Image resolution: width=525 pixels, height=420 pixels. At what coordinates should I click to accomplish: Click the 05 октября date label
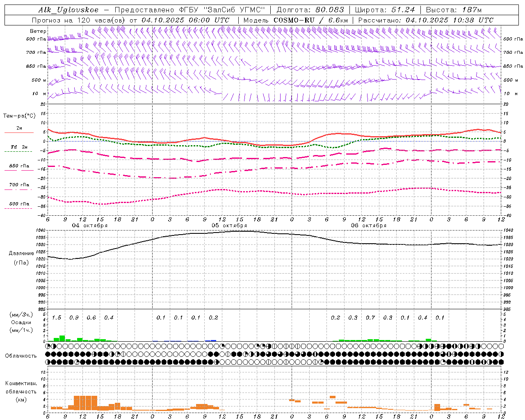(229, 226)
